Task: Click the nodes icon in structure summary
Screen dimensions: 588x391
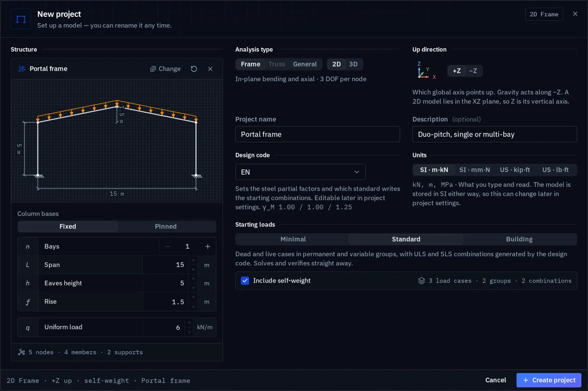Action: pos(21,352)
